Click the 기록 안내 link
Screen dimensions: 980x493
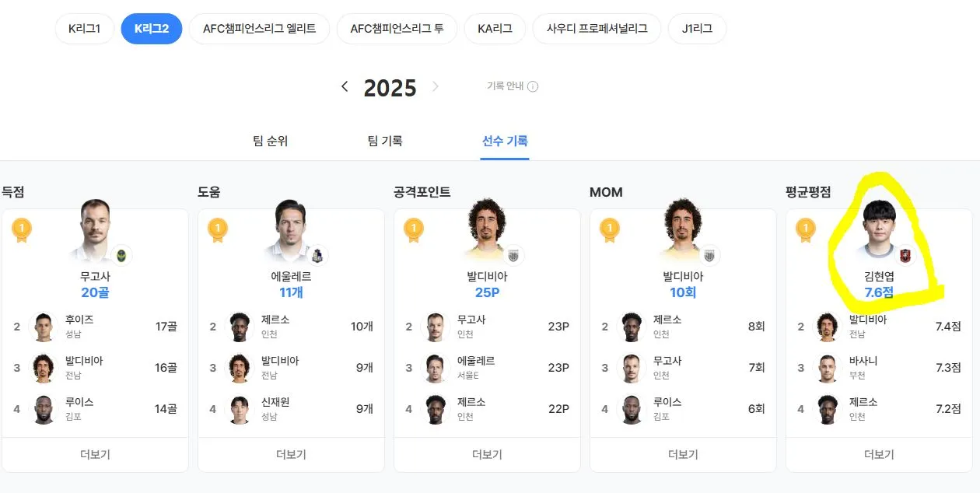coord(506,86)
